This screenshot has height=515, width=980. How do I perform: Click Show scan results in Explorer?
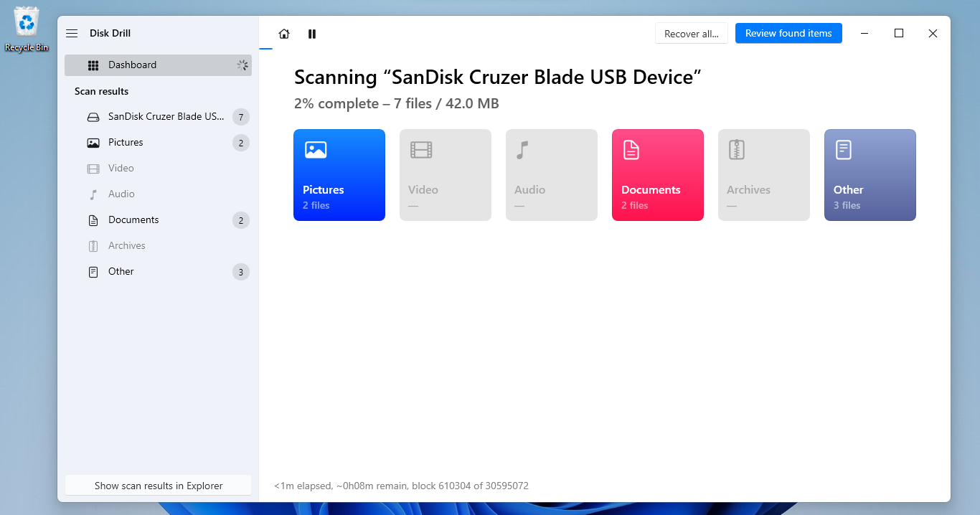pyautogui.click(x=159, y=486)
